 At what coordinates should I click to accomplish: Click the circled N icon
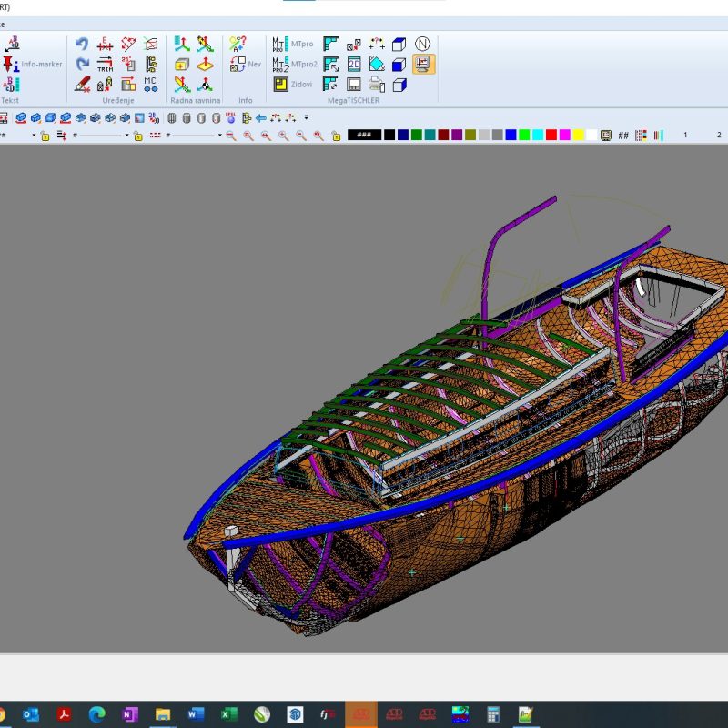422,44
